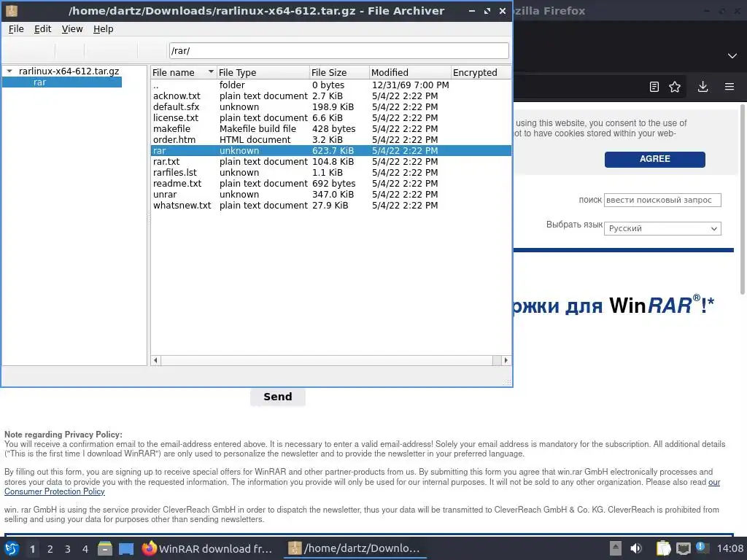Click the Send button
Screen dimensions: 747x560
coord(278,397)
